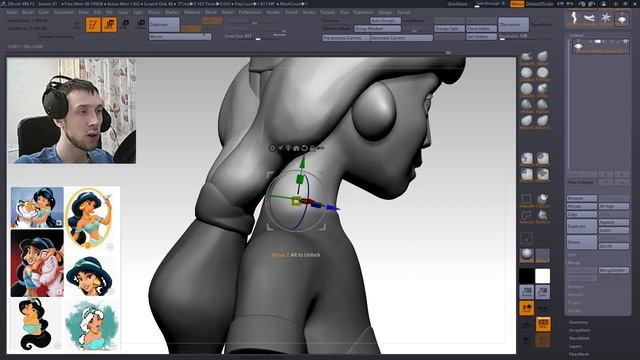Image resolution: width=640 pixels, height=360 pixels.
Task: Click MergeSimilar button
Action: click(613, 270)
